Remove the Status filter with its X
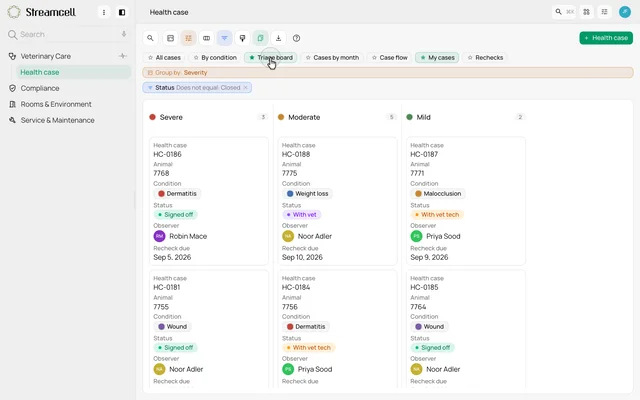The height and width of the screenshot is (400, 640). [x=246, y=87]
